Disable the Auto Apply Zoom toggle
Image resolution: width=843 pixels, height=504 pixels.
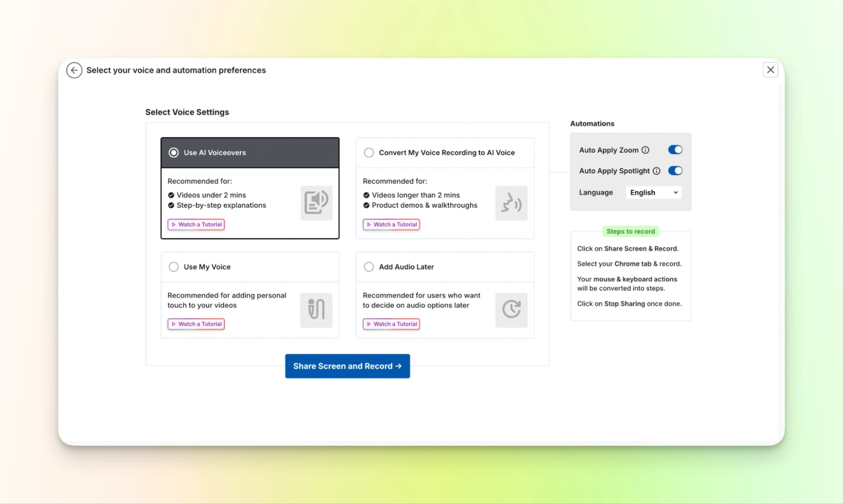675,150
